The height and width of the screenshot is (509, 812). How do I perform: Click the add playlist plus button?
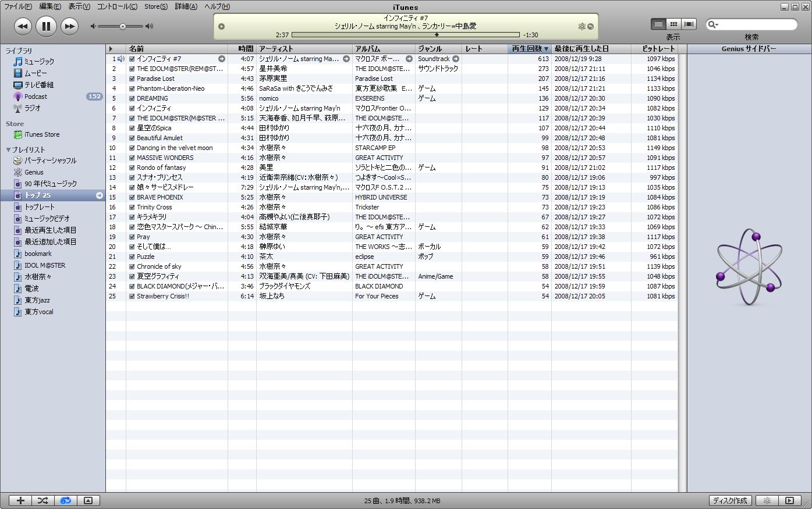[20, 500]
